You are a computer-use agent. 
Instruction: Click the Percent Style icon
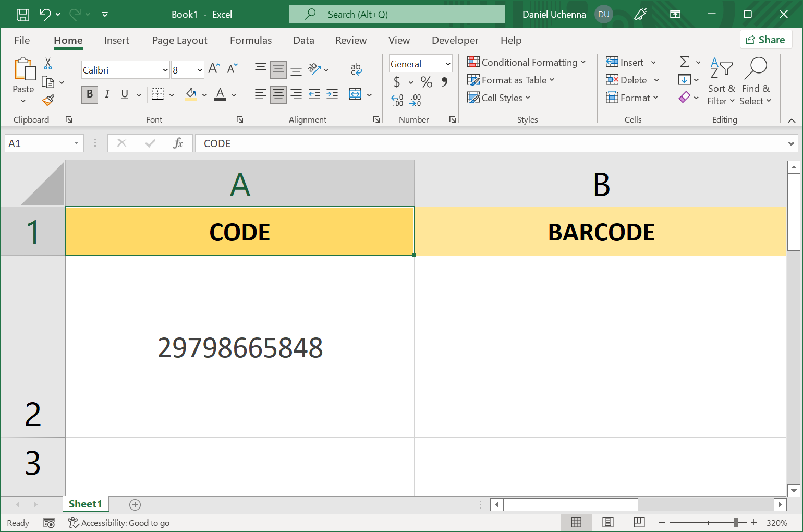click(426, 82)
